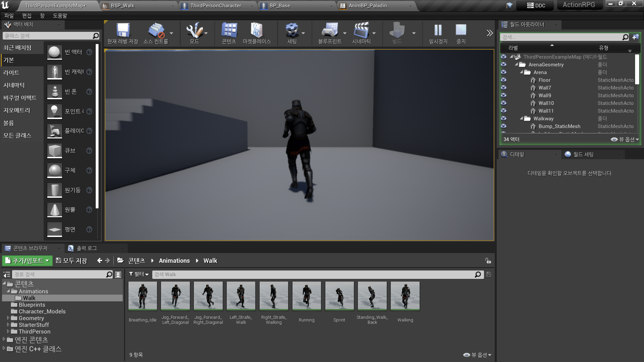
Task: Open the Marketplace toolbar icon
Action: tap(256, 31)
